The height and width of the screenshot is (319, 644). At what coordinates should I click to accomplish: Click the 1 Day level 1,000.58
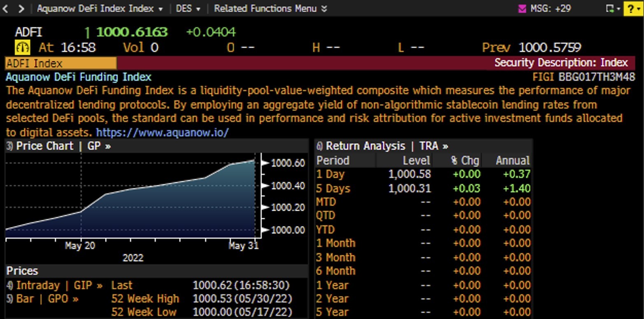point(409,175)
